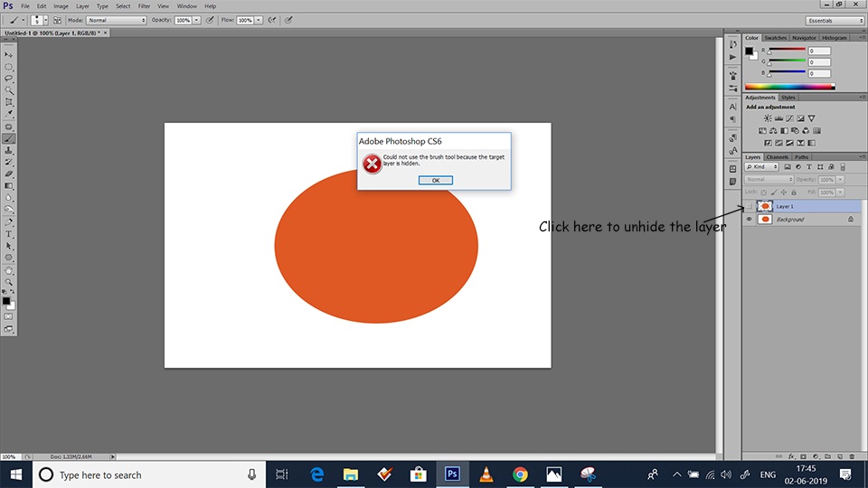The width and height of the screenshot is (868, 488).
Task: Open Chrome from the taskbar
Action: (520, 474)
